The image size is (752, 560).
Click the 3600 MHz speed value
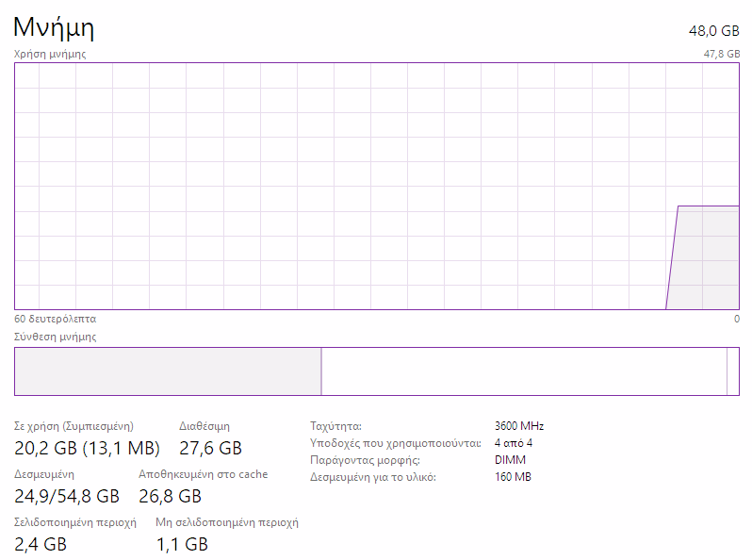[519, 426]
